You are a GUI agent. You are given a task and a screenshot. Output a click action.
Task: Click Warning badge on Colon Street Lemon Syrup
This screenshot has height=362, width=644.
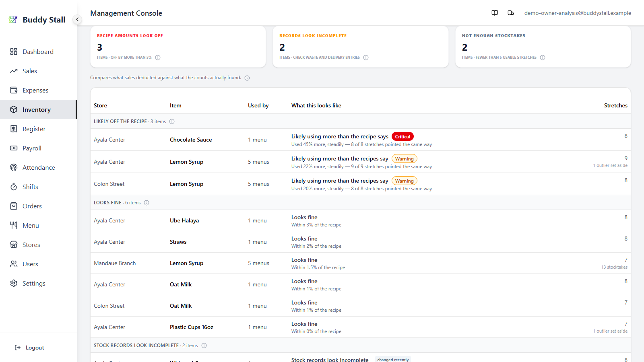coord(405,181)
